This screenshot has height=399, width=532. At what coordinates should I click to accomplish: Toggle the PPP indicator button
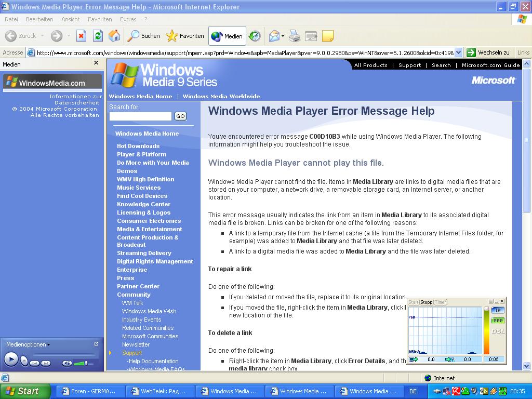click(x=498, y=320)
